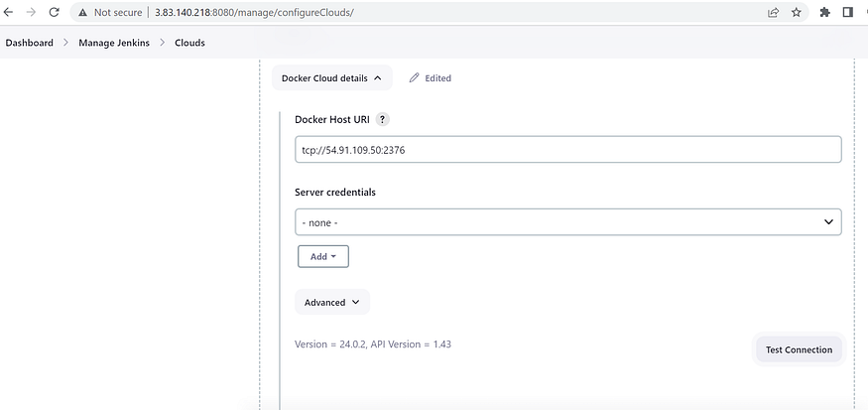Click the share page icon in address bar
The height and width of the screenshot is (410, 868).
tap(774, 12)
